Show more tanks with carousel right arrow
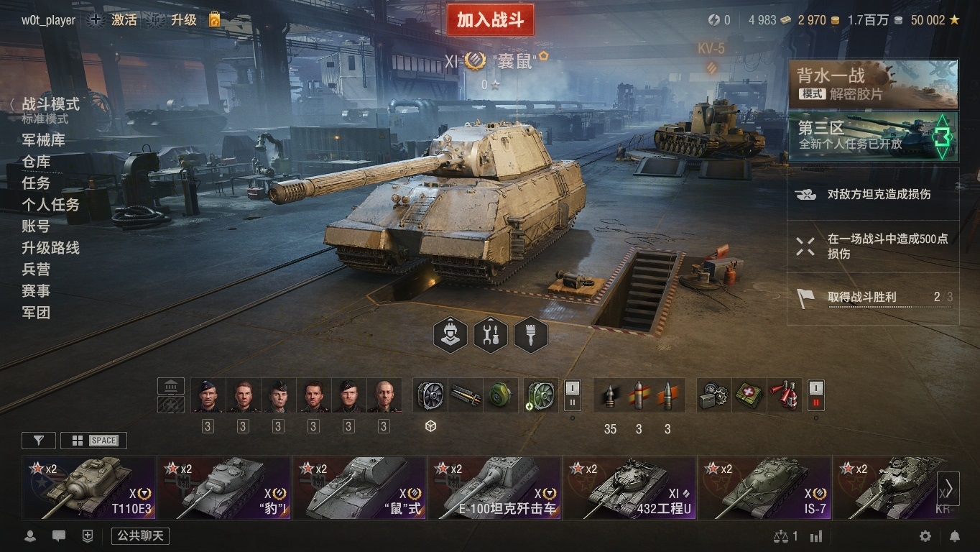 (948, 487)
